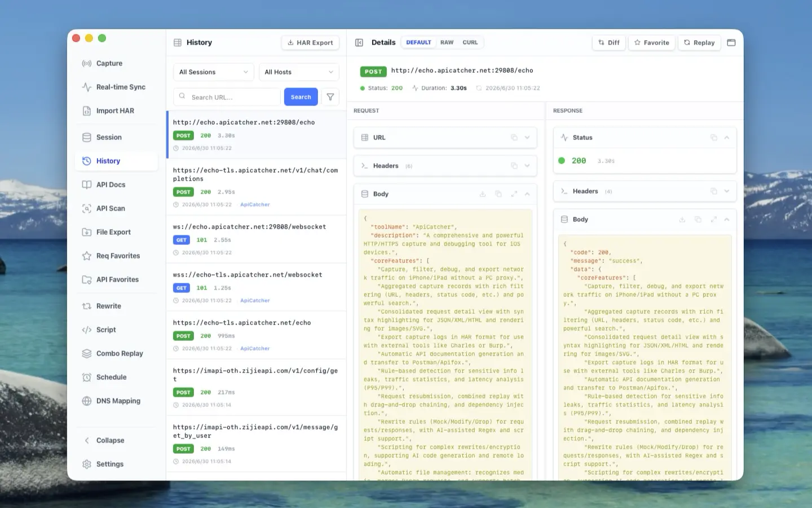Collapse the sidebar with Collapse chevron

coord(87,440)
